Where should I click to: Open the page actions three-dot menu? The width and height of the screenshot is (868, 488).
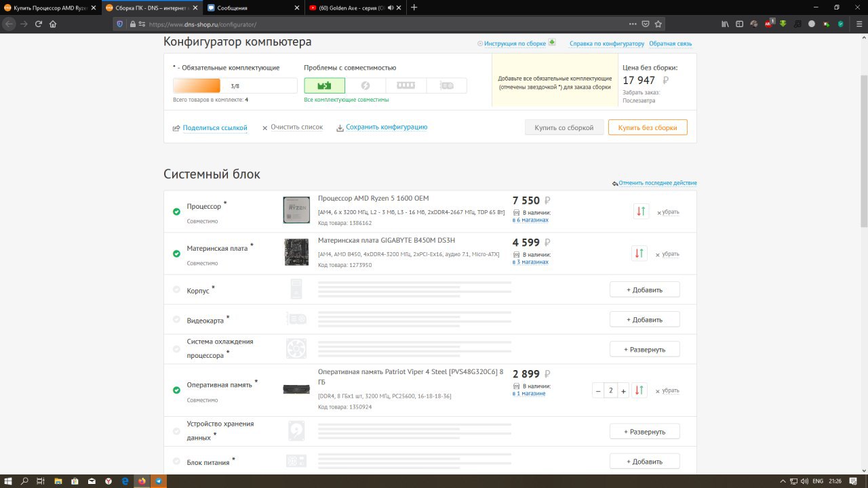click(x=633, y=24)
